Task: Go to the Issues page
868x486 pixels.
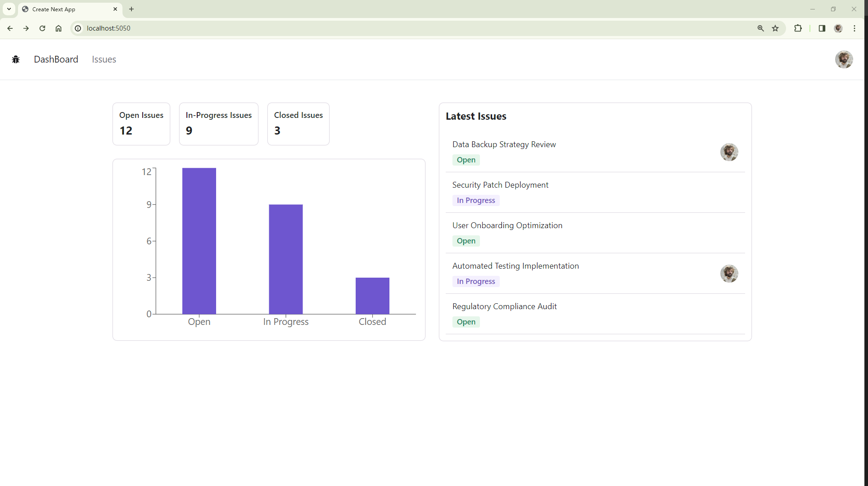Action: (x=104, y=59)
